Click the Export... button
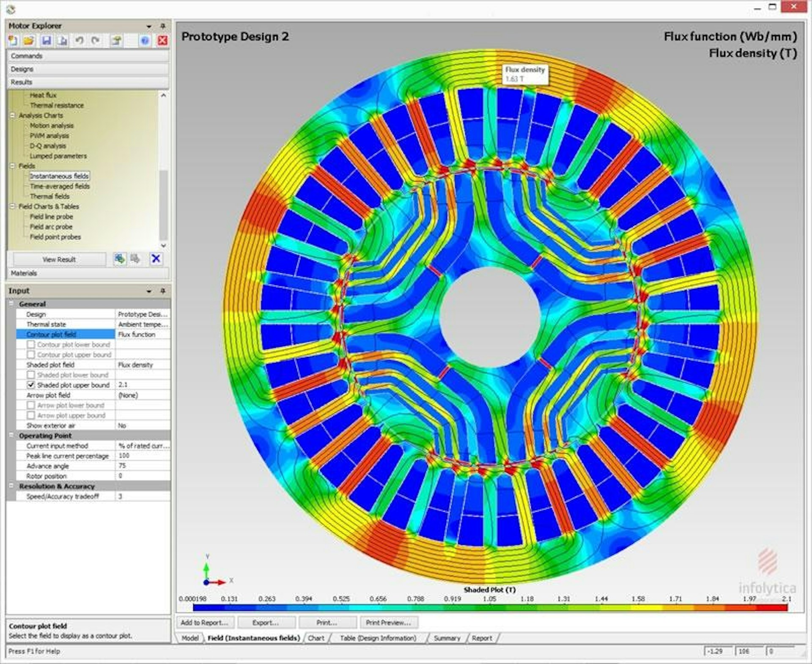The image size is (812, 664). point(266,623)
